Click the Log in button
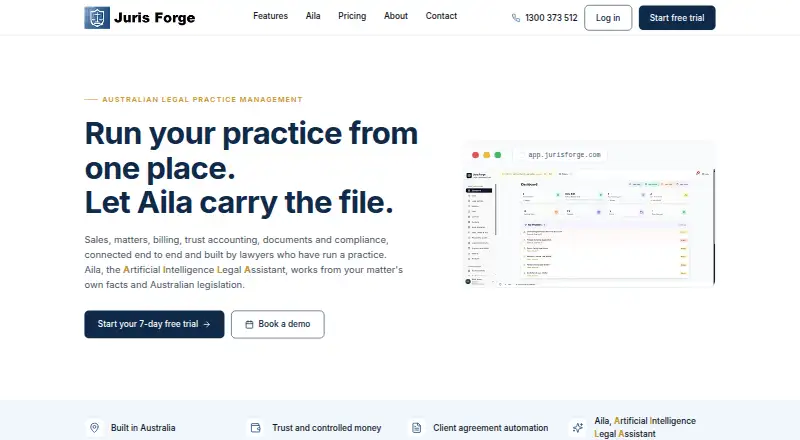Image resolution: width=800 pixels, height=440 pixels. [608, 18]
